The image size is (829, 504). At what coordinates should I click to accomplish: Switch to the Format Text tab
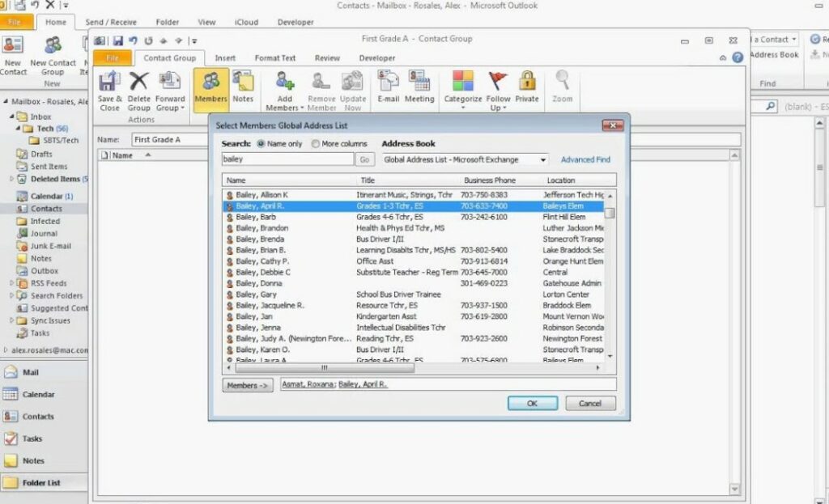275,58
